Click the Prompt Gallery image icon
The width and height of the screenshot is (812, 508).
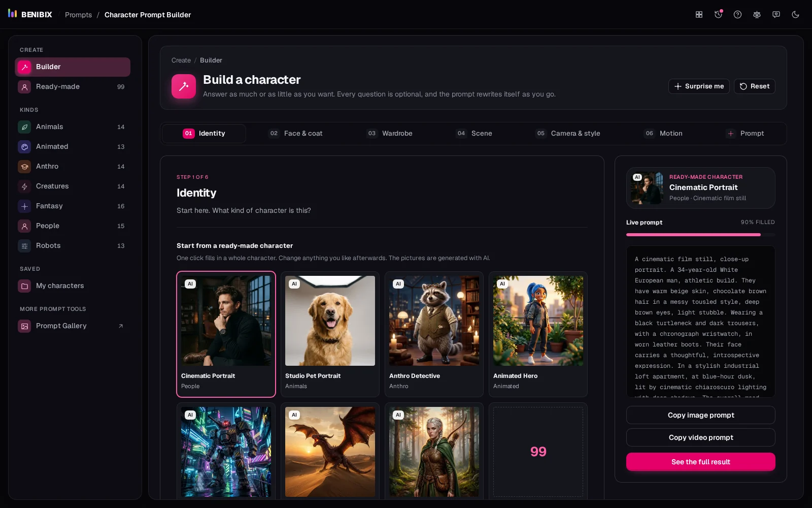24,326
